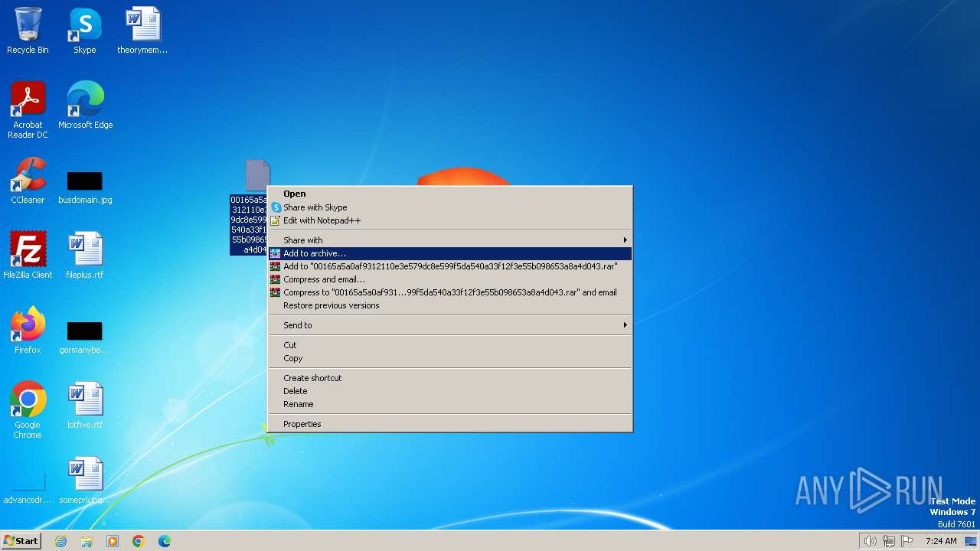The image size is (980, 551).
Task: Open CCleaner desktop shortcut
Action: tap(28, 181)
